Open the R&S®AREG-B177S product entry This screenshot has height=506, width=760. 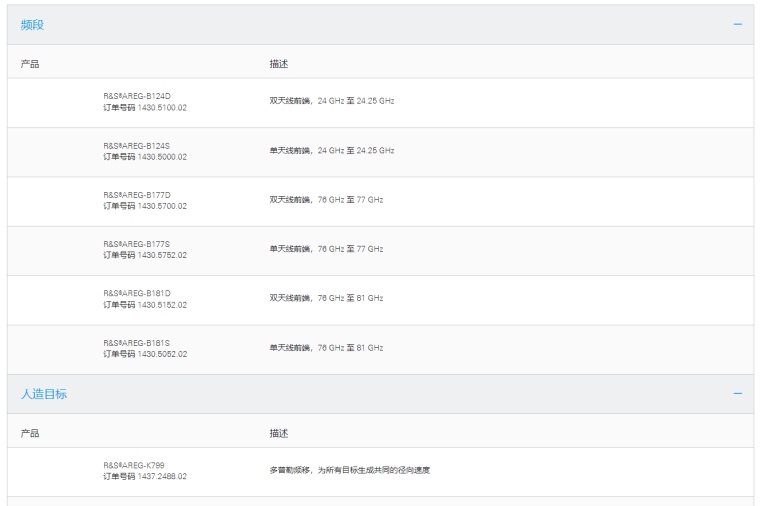click(x=137, y=244)
